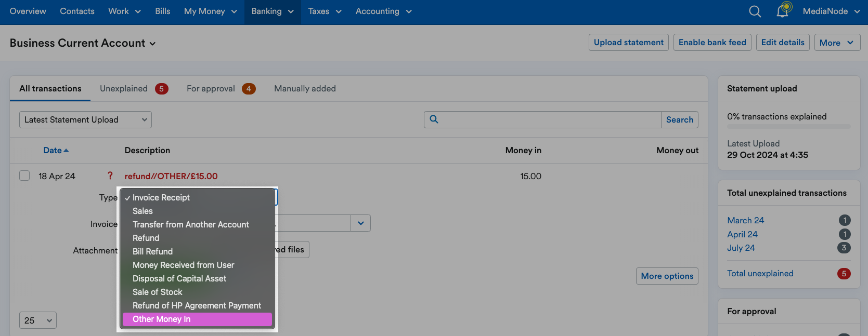Choose Bill Refund option
The width and height of the screenshot is (868, 336).
coord(197,251)
